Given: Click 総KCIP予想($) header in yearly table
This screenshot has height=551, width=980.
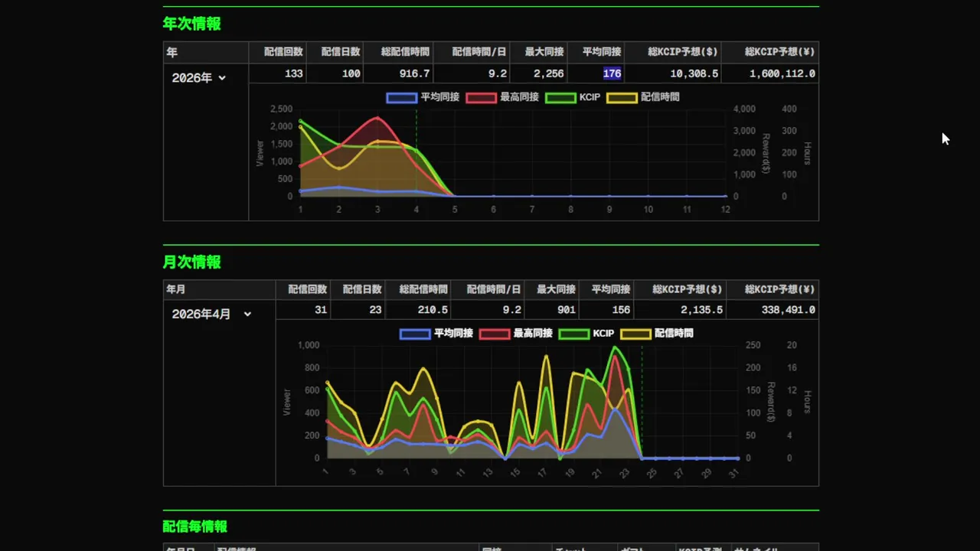Looking at the screenshot, I should click(682, 52).
